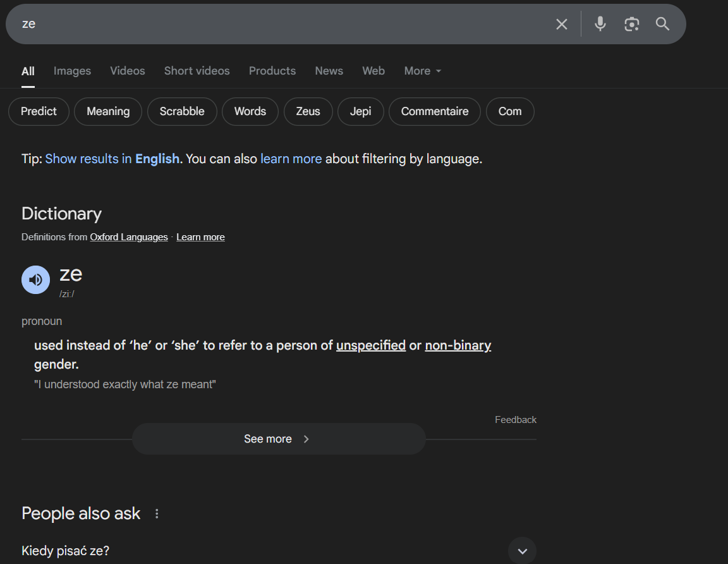Select the Zeus suggestion chip
728x564 pixels.
click(x=308, y=111)
